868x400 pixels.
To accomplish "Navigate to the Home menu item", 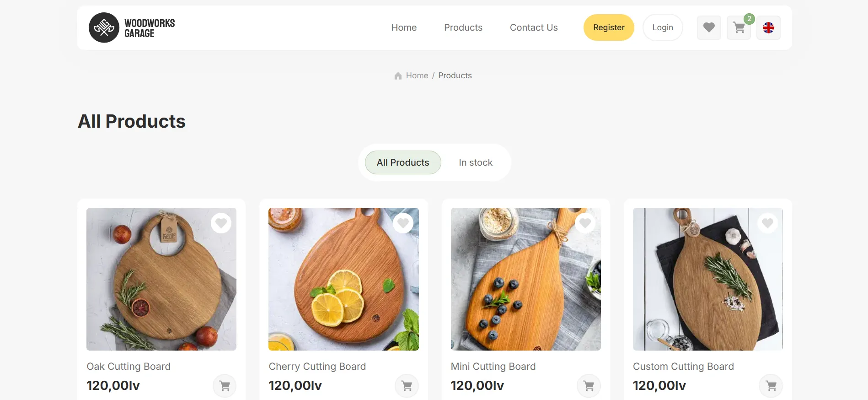I will coord(404,27).
